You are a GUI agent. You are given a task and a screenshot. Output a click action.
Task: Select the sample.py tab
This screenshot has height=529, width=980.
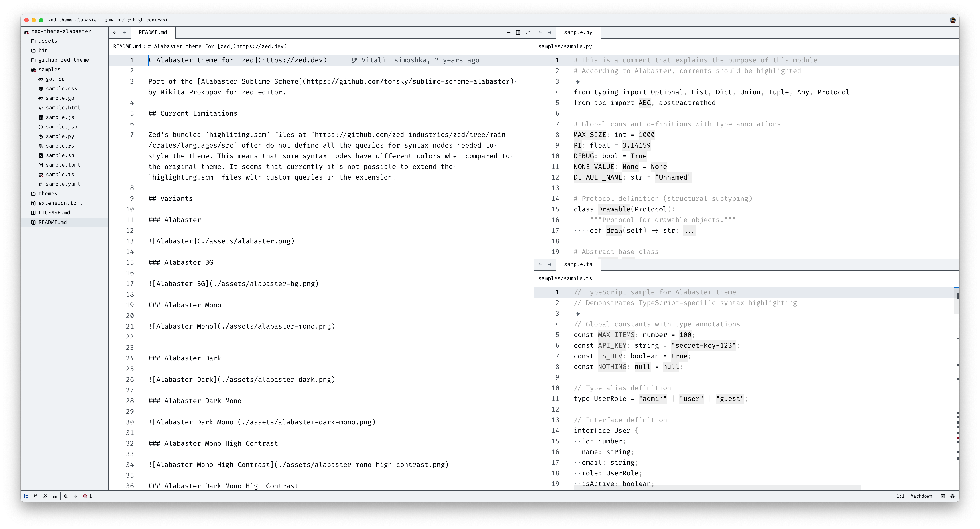(578, 32)
